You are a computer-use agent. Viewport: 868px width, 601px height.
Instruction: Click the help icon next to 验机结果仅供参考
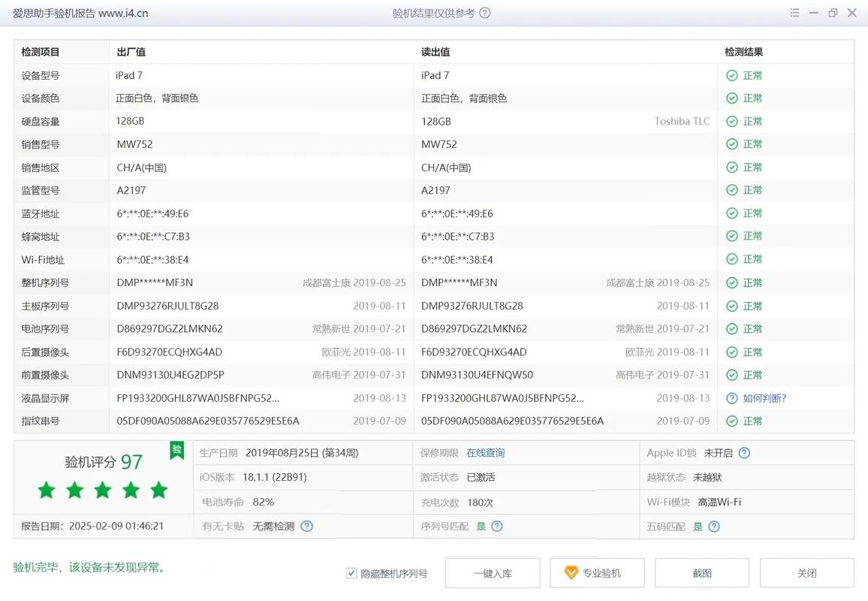coord(487,13)
